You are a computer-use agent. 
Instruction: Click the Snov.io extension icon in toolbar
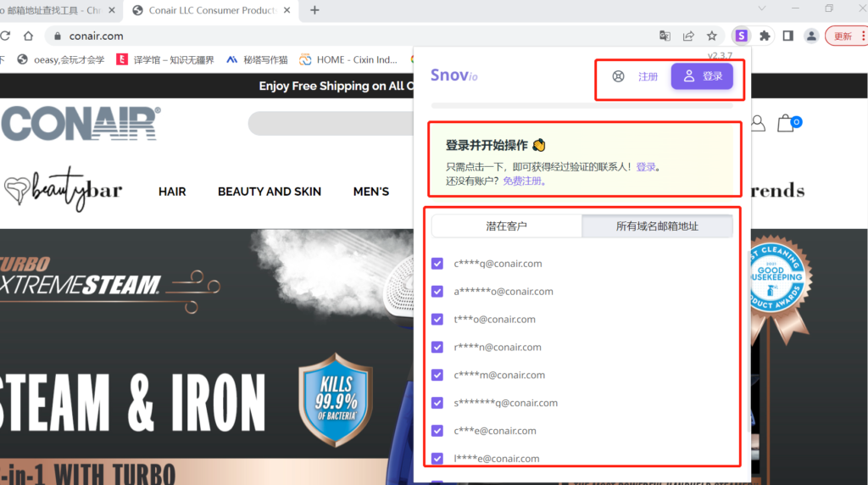tap(741, 36)
